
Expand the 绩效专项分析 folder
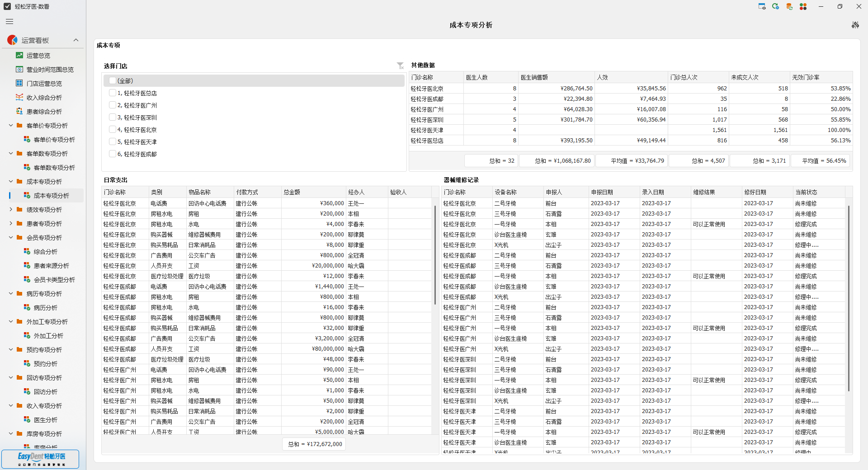[11, 210]
